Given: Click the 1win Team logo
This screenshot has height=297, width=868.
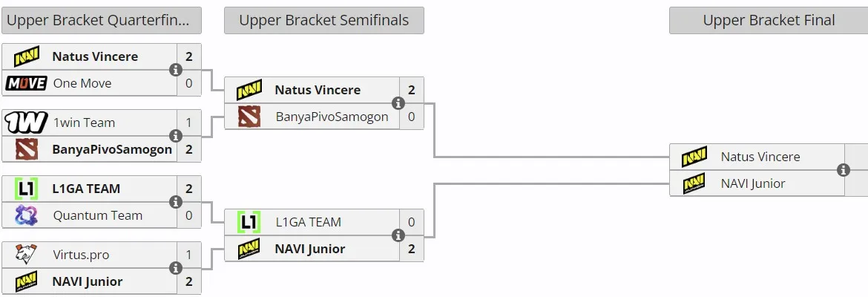Looking at the screenshot, I should (26, 123).
